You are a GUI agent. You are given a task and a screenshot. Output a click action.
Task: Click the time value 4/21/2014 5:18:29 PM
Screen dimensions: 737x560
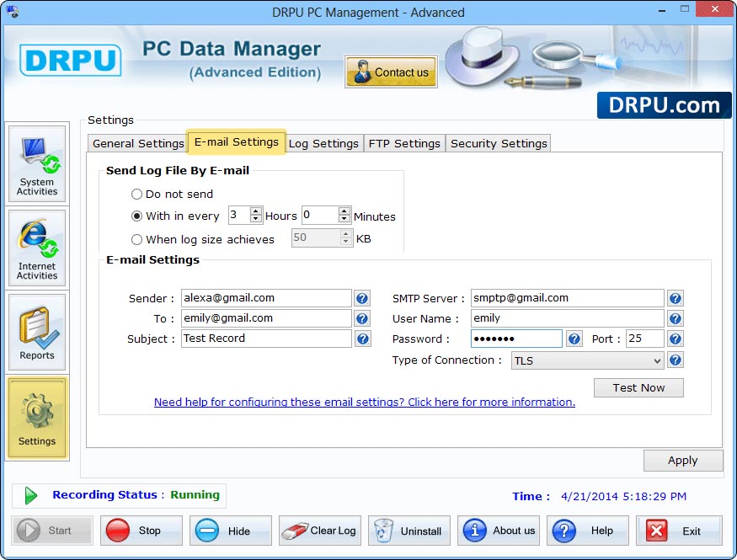pyautogui.click(x=623, y=496)
